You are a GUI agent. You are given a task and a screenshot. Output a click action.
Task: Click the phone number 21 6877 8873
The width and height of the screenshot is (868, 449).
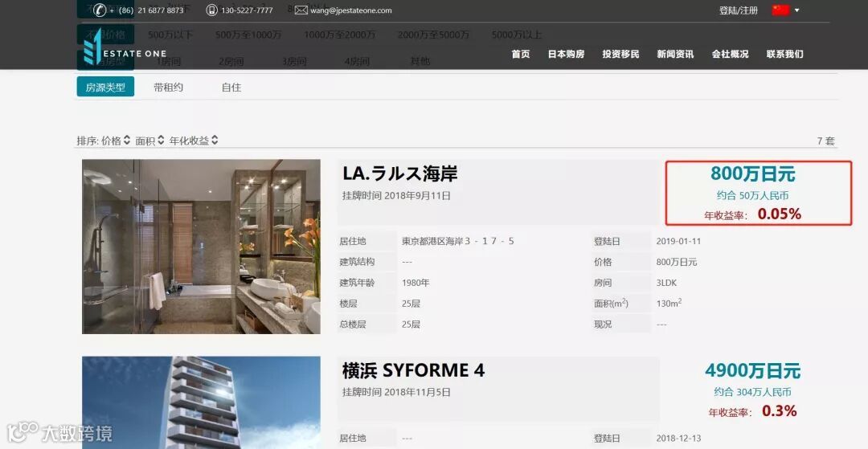[x=161, y=10]
